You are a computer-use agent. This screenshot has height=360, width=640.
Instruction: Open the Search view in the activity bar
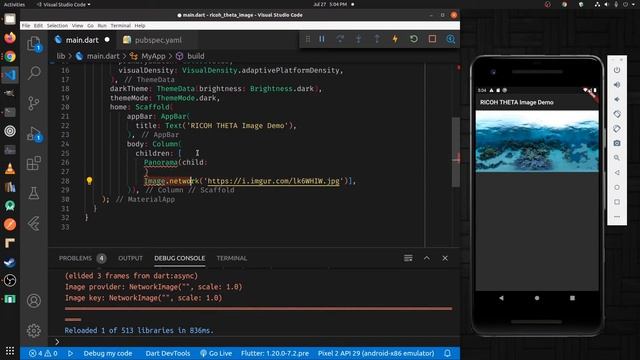pyautogui.click(x=34, y=73)
